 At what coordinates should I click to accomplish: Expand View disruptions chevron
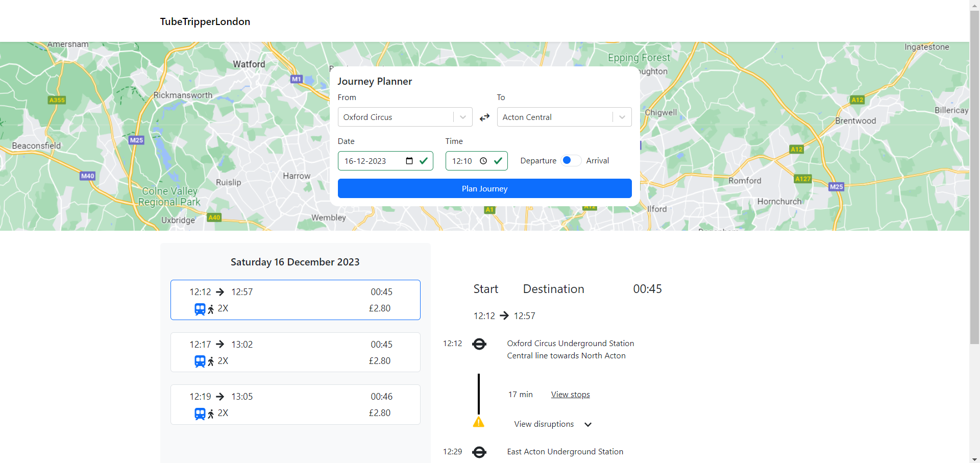[587, 425]
